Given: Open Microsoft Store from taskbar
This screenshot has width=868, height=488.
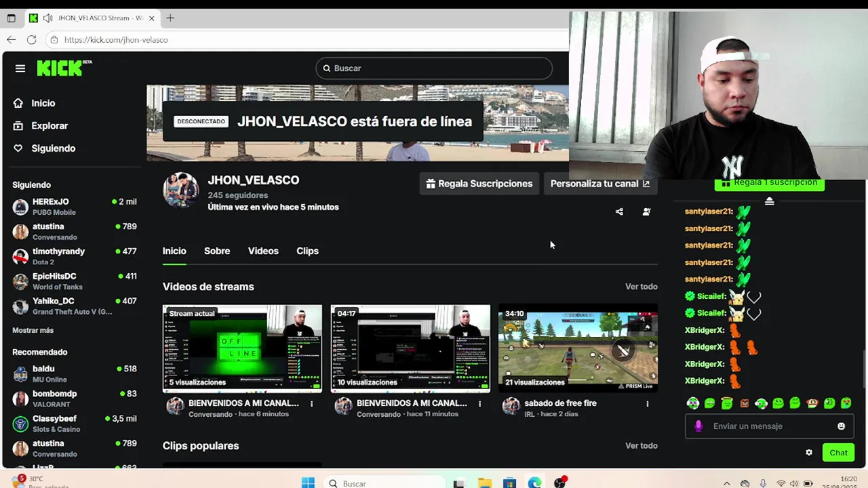Looking at the screenshot, I should tap(509, 483).
